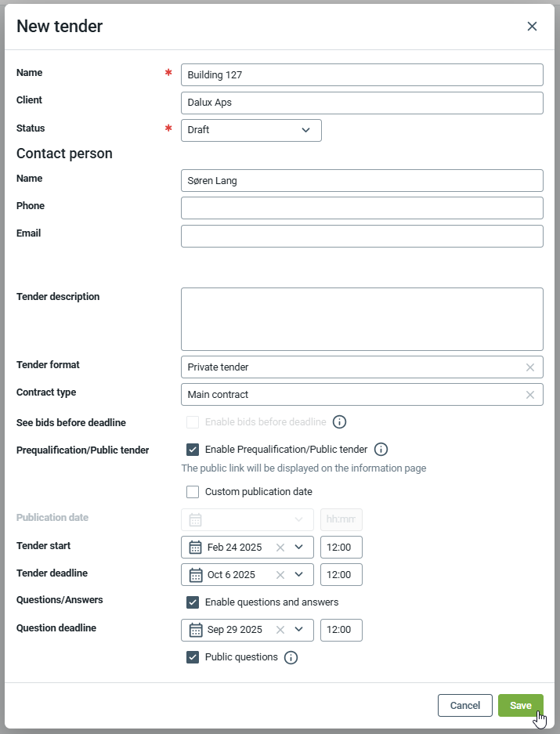Click the Questions/Answers label
Image resolution: width=560 pixels, height=734 pixels.
(x=60, y=600)
